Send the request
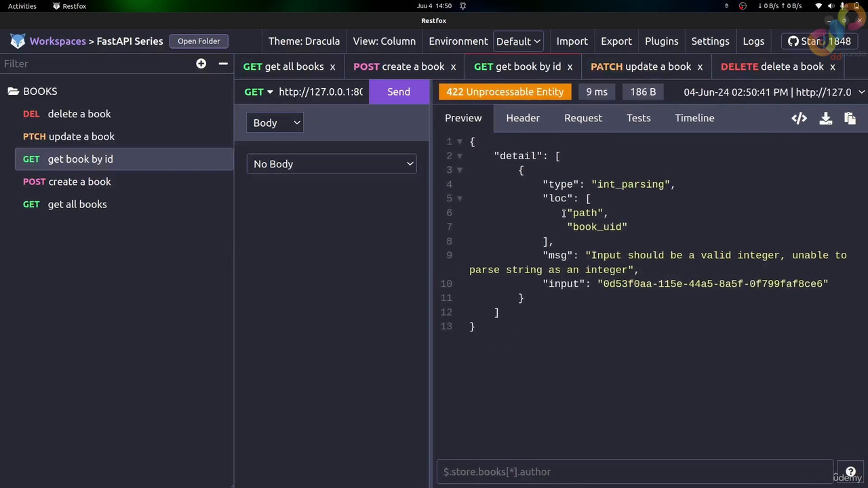The width and height of the screenshot is (868, 488). pos(399,92)
